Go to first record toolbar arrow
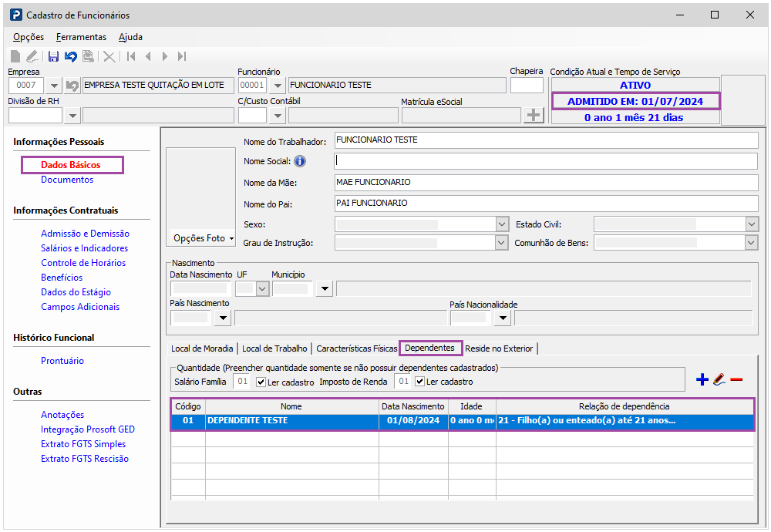771x532 pixels. [x=131, y=56]
